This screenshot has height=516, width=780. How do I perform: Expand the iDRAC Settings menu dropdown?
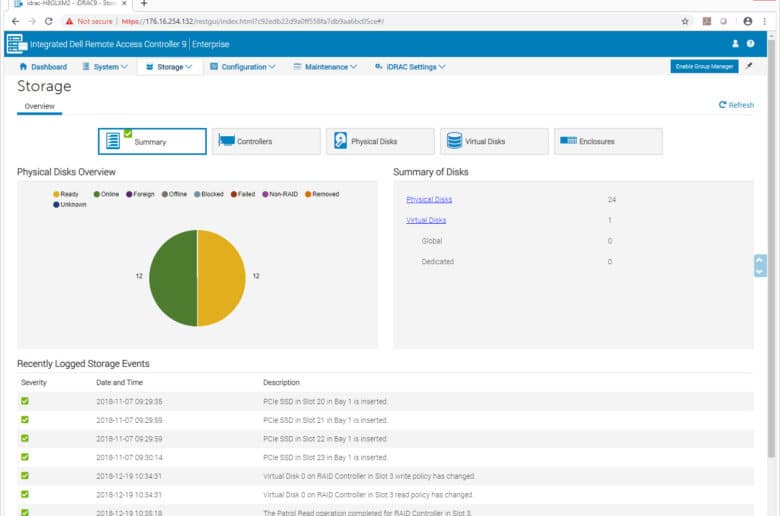(410, 67)
